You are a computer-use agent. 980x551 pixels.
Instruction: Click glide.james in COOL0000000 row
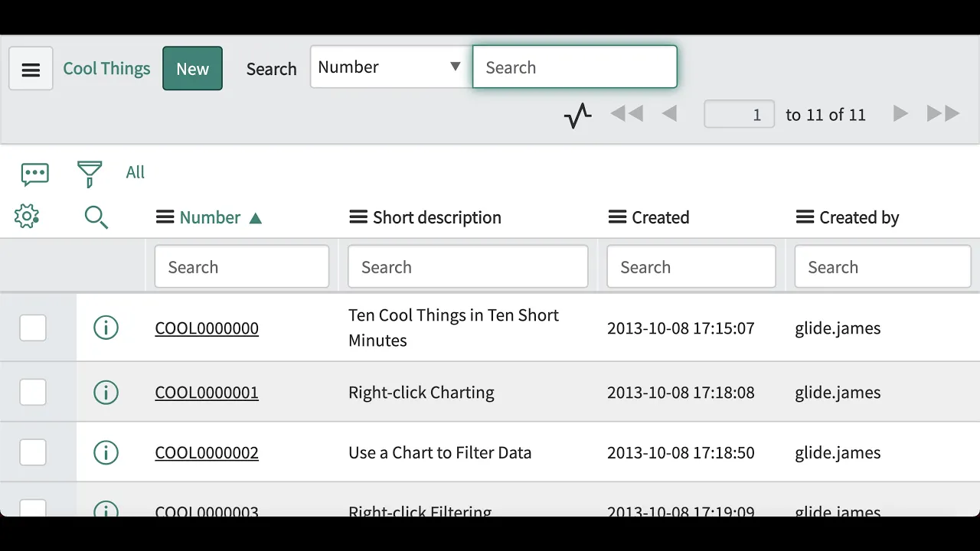tap(838, 328)
